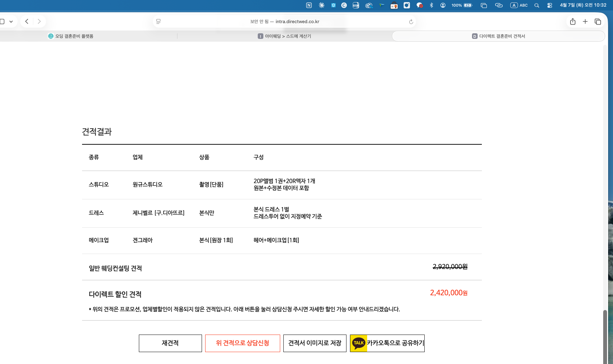613x364 pixels.
Task: Reload the current page
Action: click(410, 21)
